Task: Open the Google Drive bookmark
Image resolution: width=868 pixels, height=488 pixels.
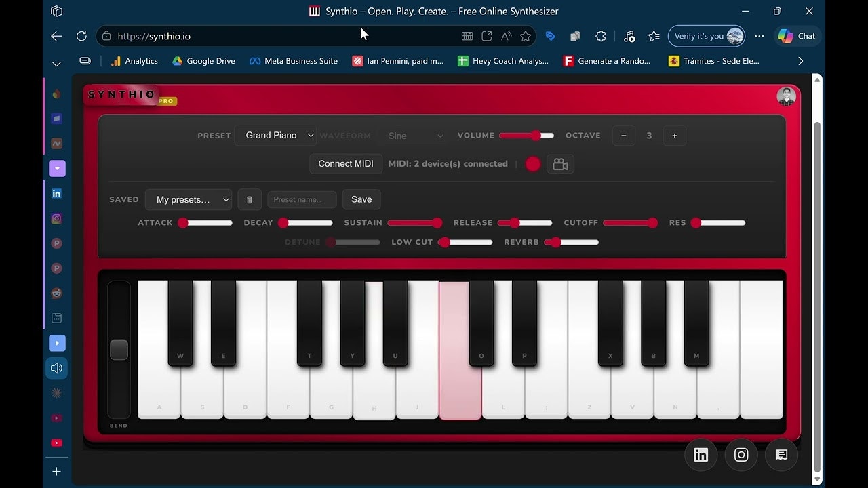Action: 203,61
